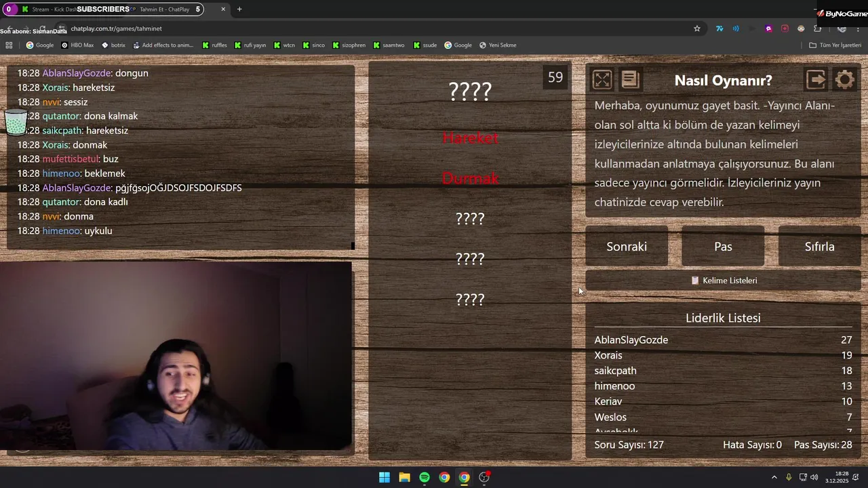Select saikcpath in leaderboard
The width and height of the screenshot is (868, 488).
pos(615,371)
